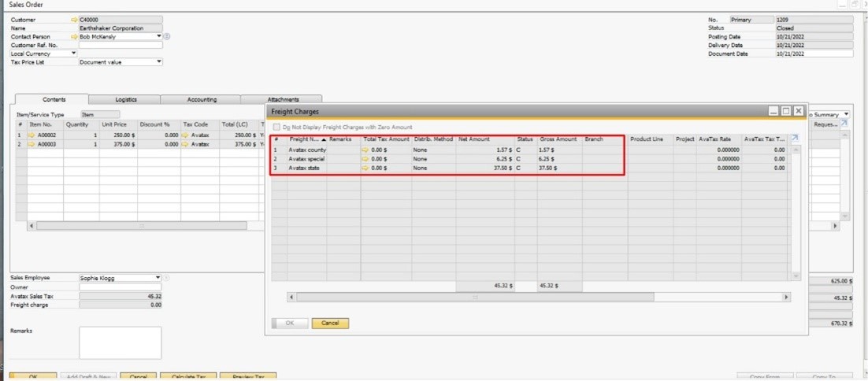Image resolution: width=868 pixels, height=381 pixels.
Task: Open the Customer C40000 link arrow
Action: pyautogui.click(x=75, y=20)
